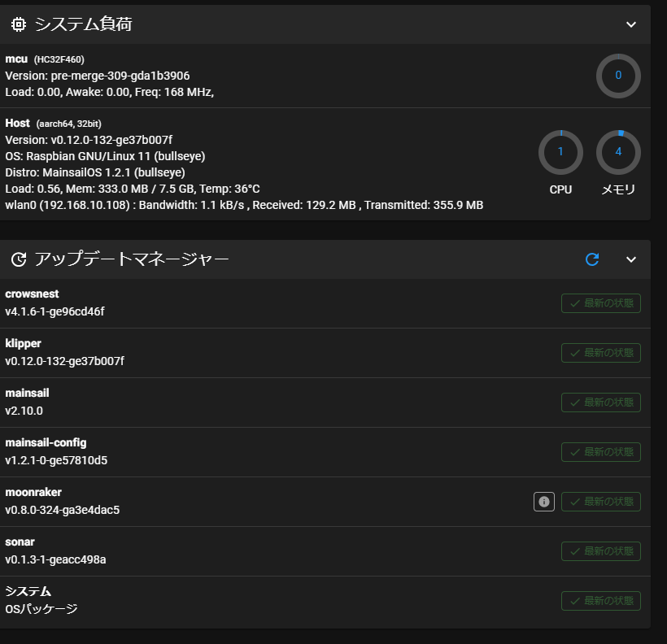Open the moonraker info icon

coord(544,502)
